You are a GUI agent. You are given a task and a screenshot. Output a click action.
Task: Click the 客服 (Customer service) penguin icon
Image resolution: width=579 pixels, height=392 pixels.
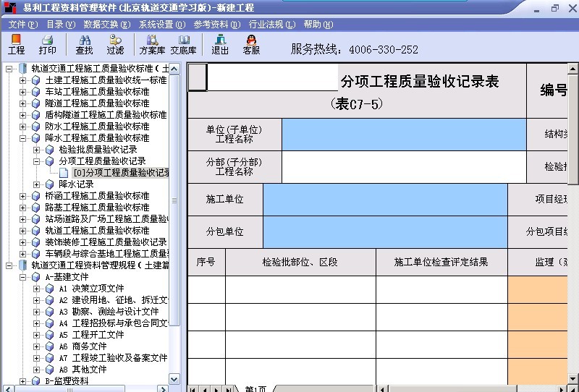(x=251, y=44)
